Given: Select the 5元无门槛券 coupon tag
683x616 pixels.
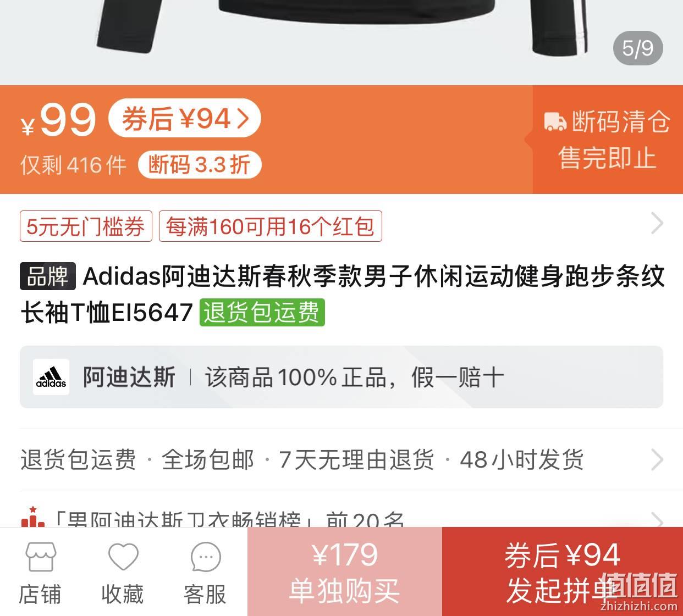Looking at the screenshot, I should (86, 226).
